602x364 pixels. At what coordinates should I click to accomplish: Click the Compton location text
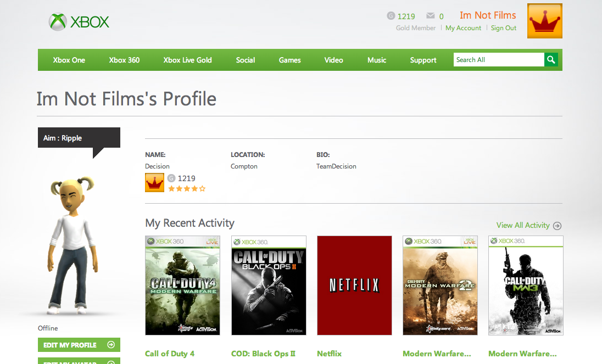pyautogui.click(x=244, y=166)
